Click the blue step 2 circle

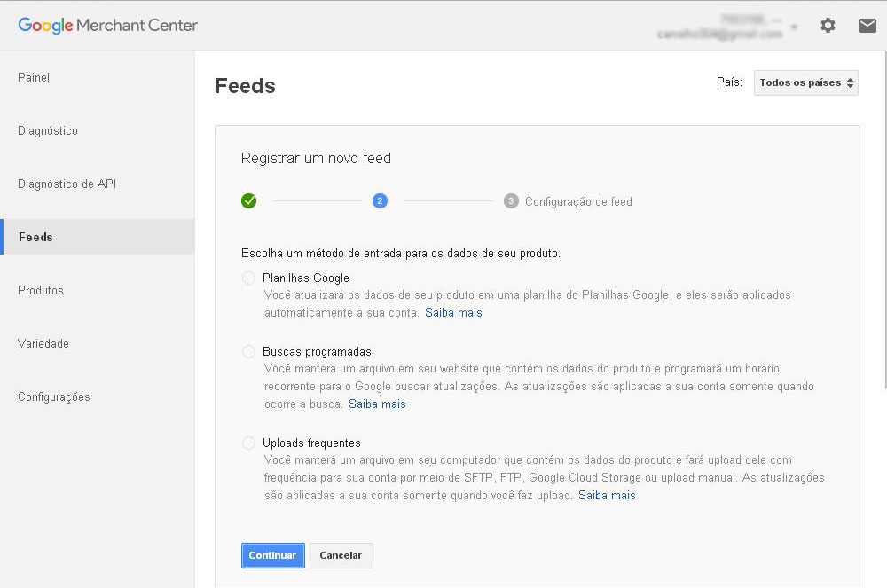(380, 201)
